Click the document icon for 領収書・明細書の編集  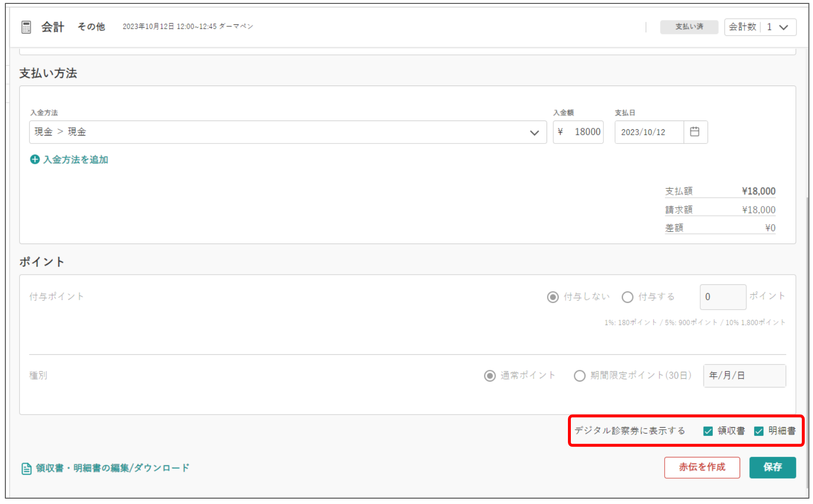click(26, 469)
